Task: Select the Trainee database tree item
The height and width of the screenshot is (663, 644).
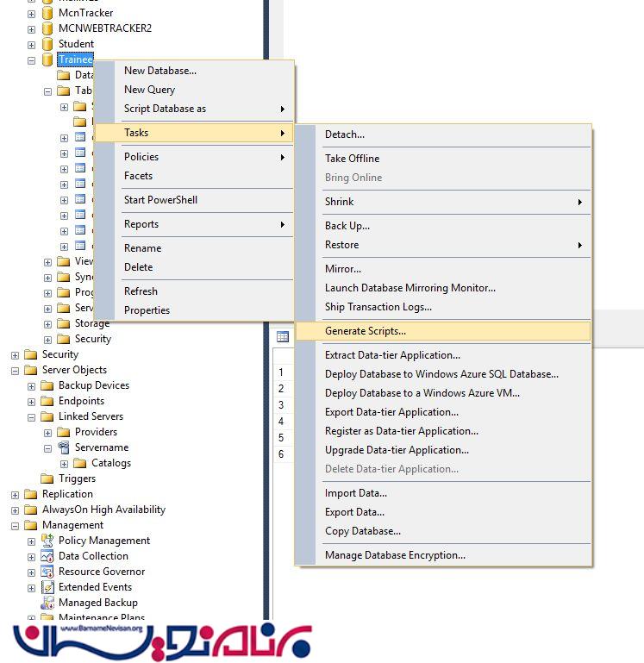Action: tap(75, 59)
